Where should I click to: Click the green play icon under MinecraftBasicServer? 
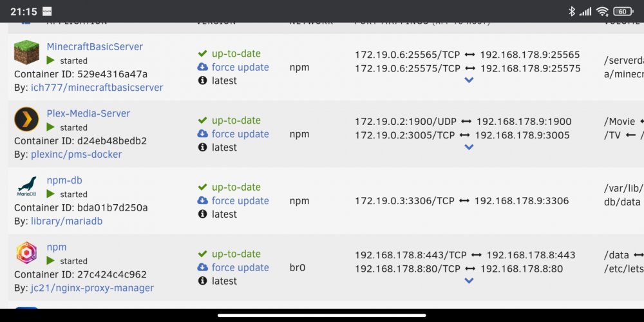[50, 61]
